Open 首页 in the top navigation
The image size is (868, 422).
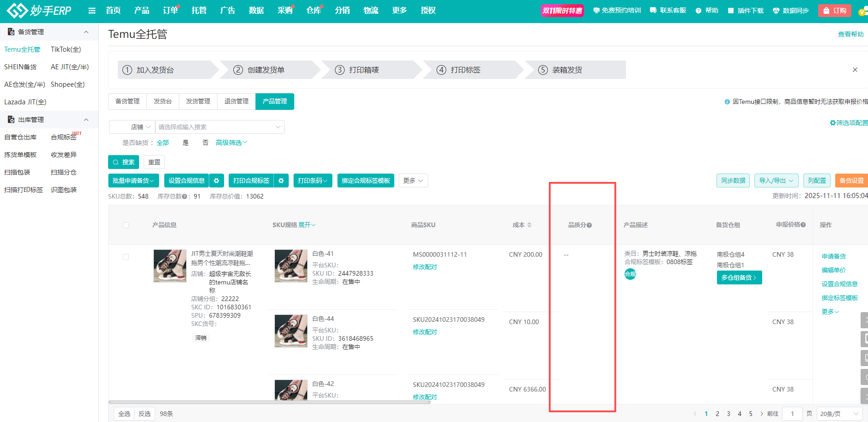(x=113, y=10)
